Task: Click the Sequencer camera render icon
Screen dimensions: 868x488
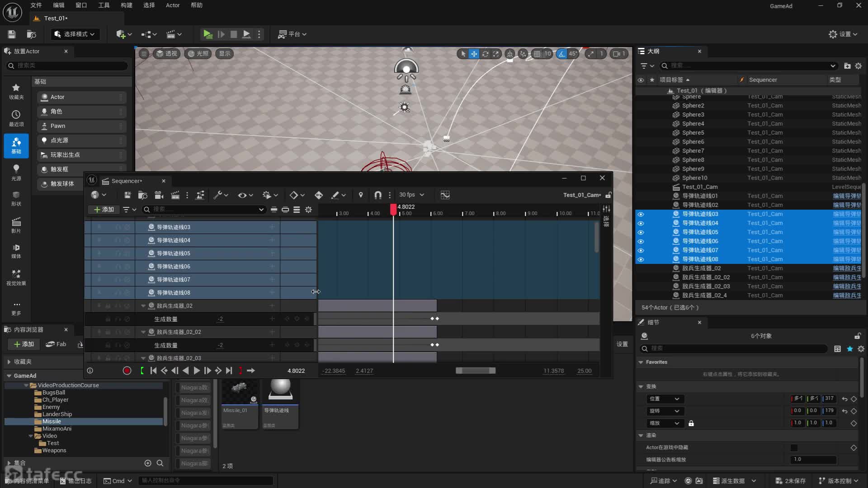Action: 159,195
